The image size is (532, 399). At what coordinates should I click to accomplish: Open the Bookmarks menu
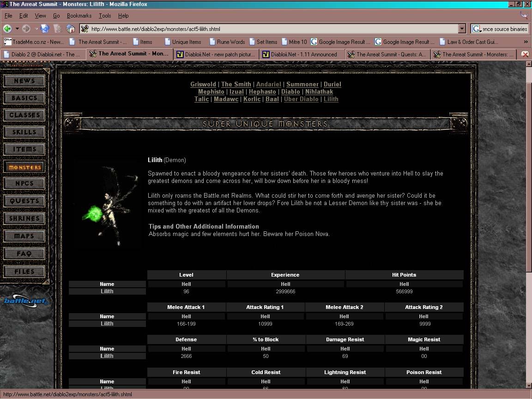pos(79,16)
